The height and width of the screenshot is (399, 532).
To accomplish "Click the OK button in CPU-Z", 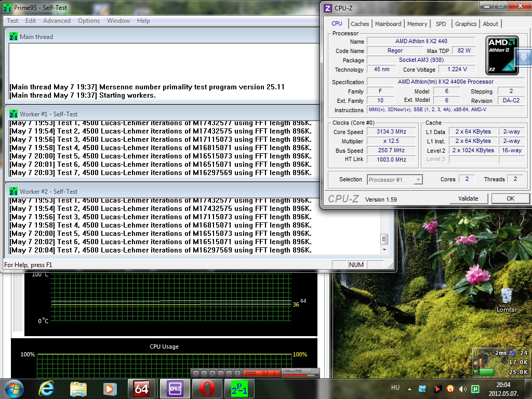I will pos(510,198).
